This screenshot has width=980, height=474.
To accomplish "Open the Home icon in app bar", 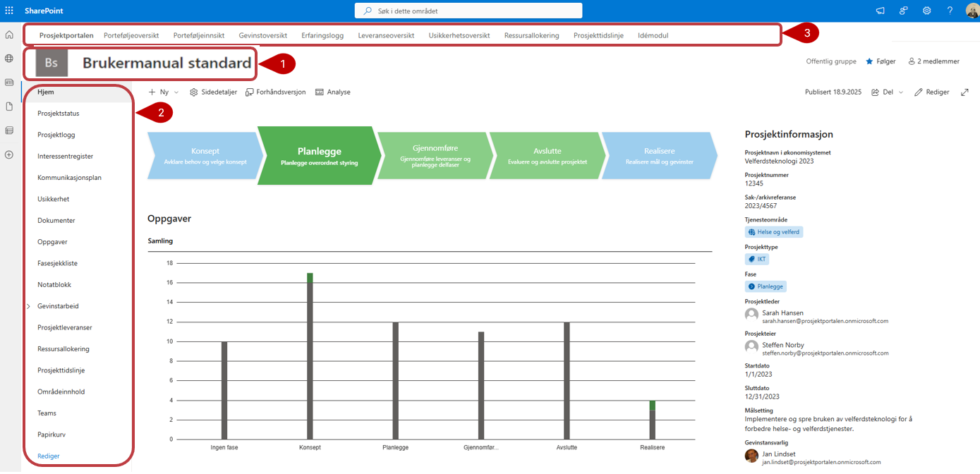I will [x=9, y=35].
